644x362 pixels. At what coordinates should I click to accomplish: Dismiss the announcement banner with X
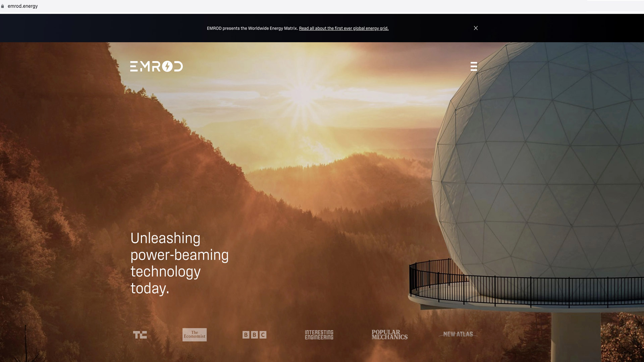click(476, 28)
